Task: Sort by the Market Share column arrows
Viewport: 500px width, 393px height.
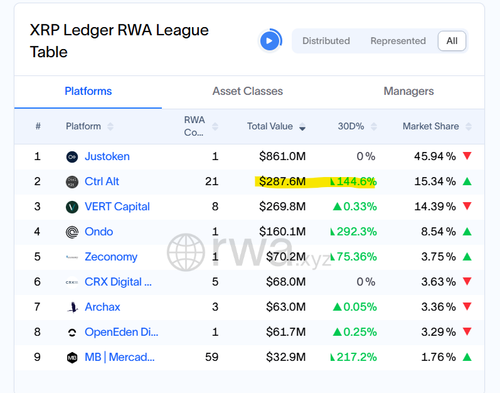Action: coord(469,127)
